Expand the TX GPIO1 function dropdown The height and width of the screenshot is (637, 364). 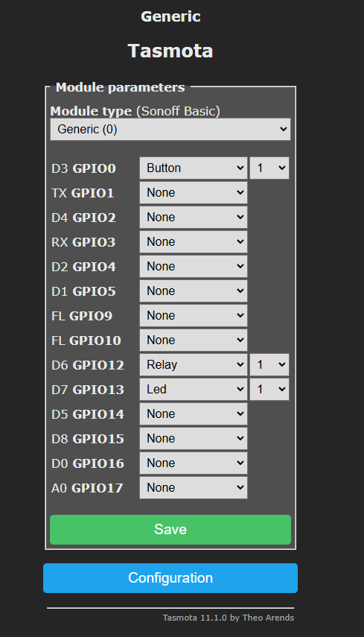point(194,192)
